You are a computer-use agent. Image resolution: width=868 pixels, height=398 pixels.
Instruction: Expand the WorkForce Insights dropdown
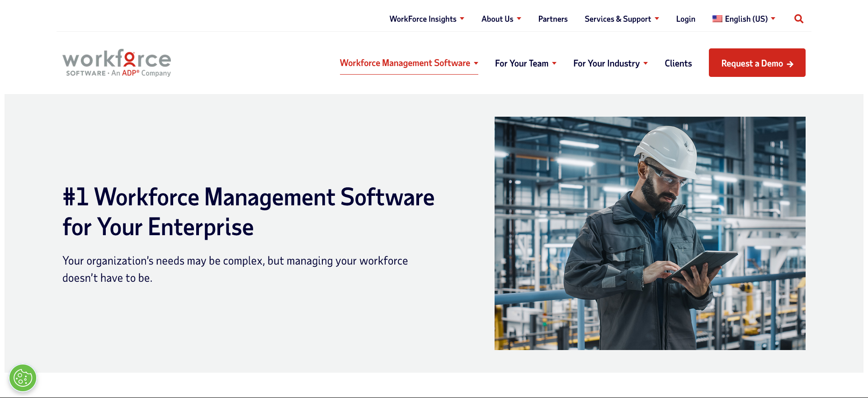(427, 19)
